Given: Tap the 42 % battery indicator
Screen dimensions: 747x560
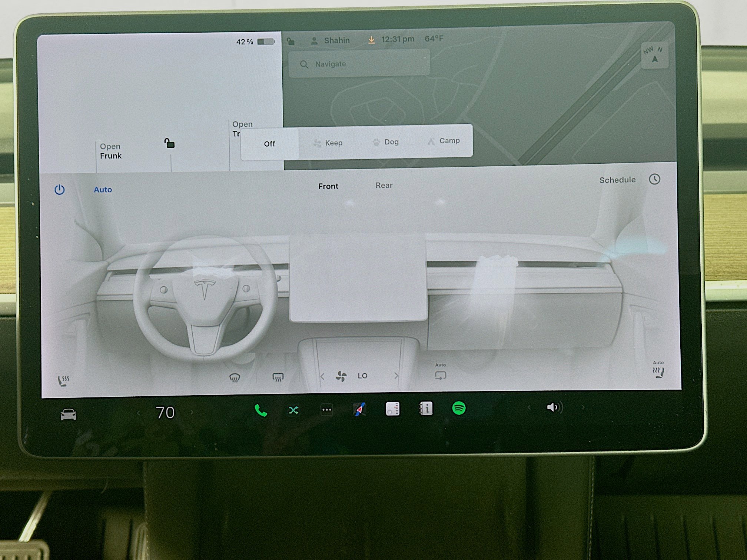Looking at the screenshot, I should click(x=245, y=42).
